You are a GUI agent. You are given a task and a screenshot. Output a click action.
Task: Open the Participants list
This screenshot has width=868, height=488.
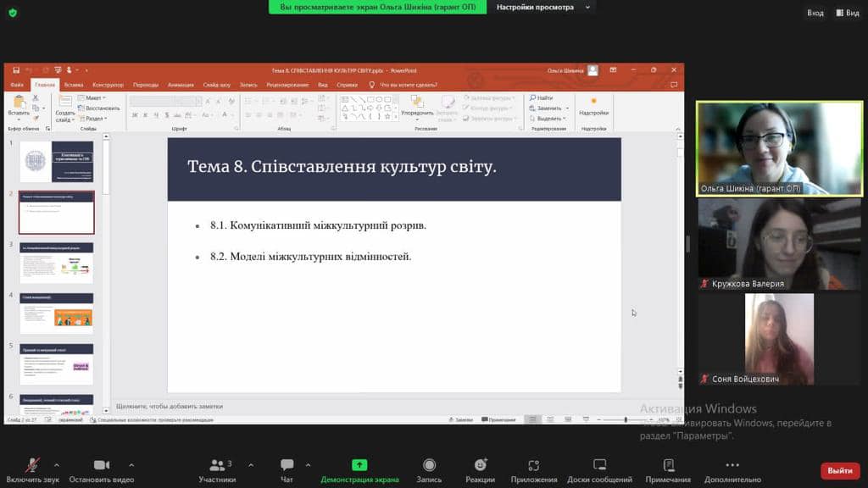pos(217,465)
